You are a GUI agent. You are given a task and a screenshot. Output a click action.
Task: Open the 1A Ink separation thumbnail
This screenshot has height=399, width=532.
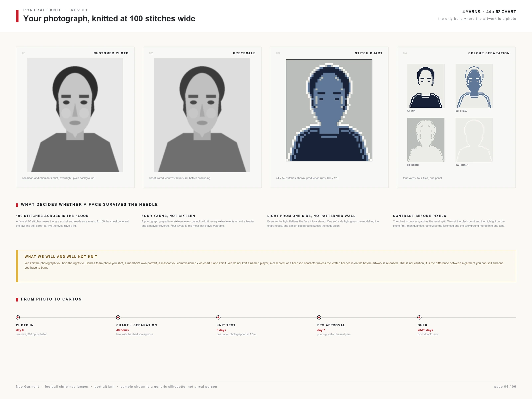[426, 86]
